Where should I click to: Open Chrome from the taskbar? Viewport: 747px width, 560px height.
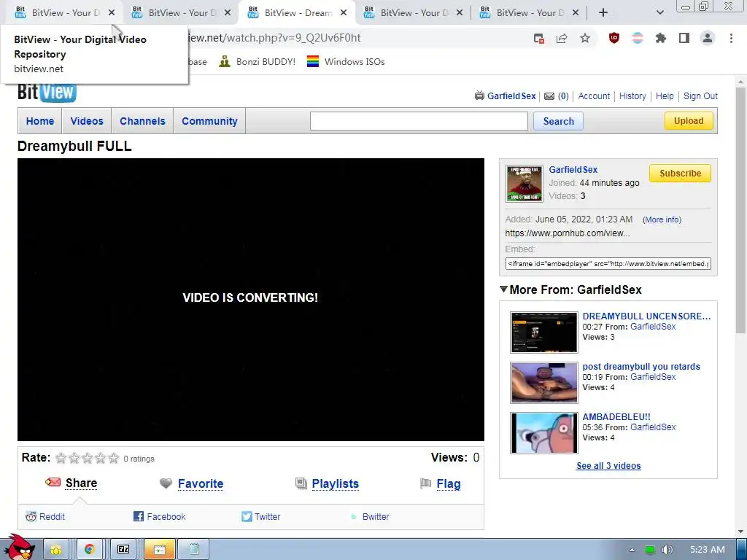tap(90, 550)
